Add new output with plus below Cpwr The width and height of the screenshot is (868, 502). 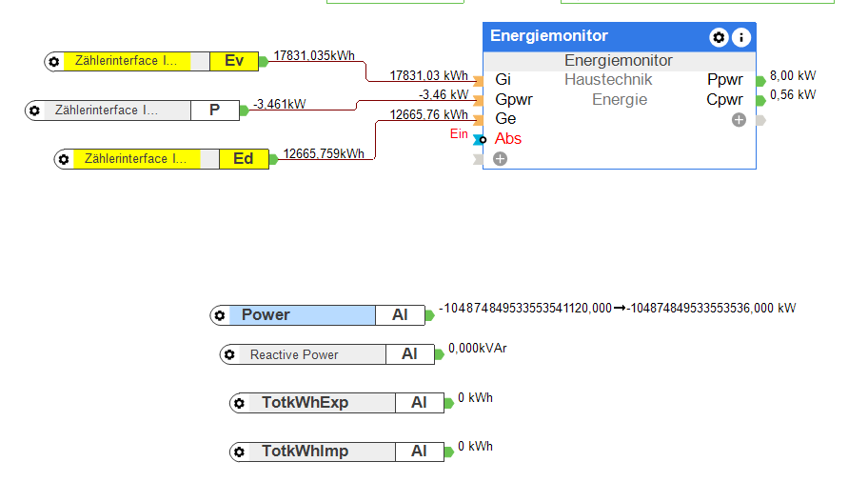click(739, 120)
